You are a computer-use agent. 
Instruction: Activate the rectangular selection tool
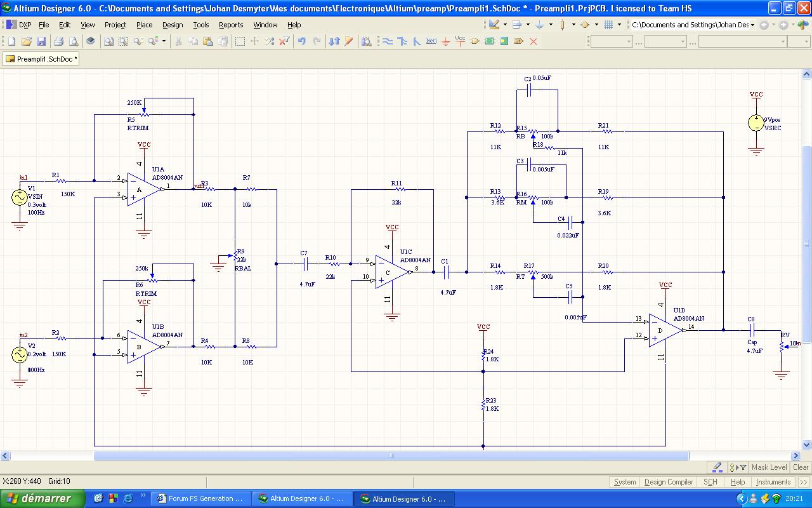pos(240,41)
